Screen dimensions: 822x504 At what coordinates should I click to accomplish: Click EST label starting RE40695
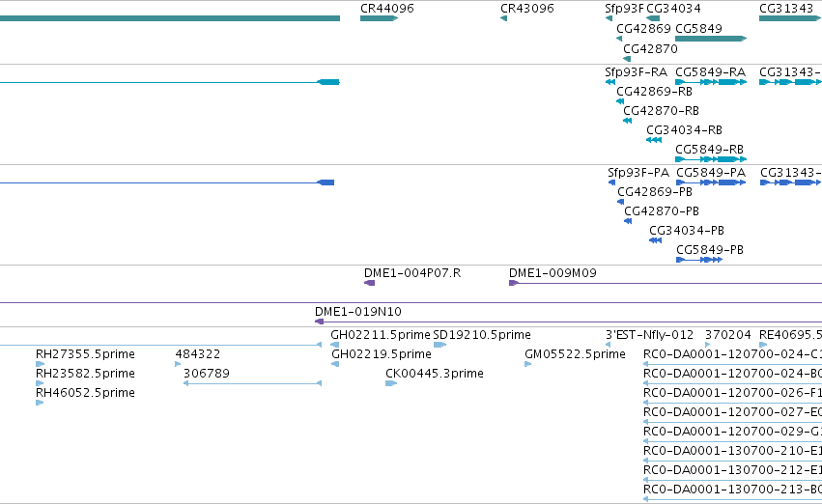[x=790, y=335]
